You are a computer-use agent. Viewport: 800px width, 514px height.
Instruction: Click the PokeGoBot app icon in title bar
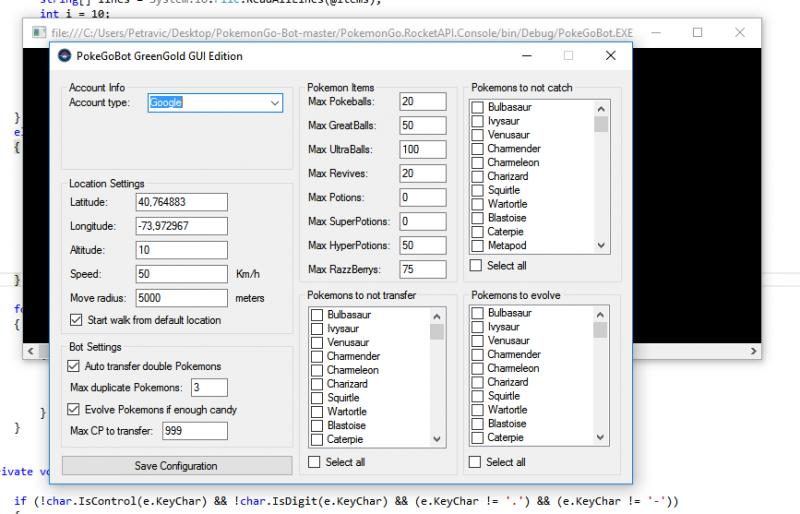tap(65, 56)
